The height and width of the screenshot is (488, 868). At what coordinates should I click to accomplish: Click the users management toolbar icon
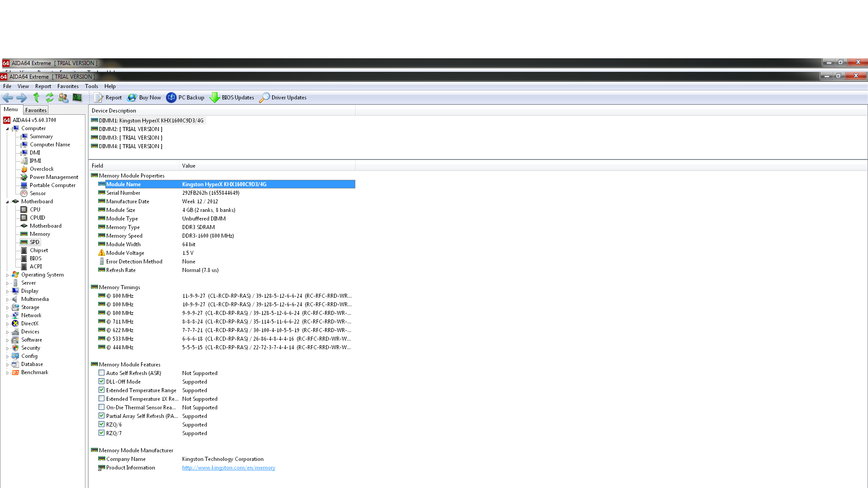tap(63, 98)
